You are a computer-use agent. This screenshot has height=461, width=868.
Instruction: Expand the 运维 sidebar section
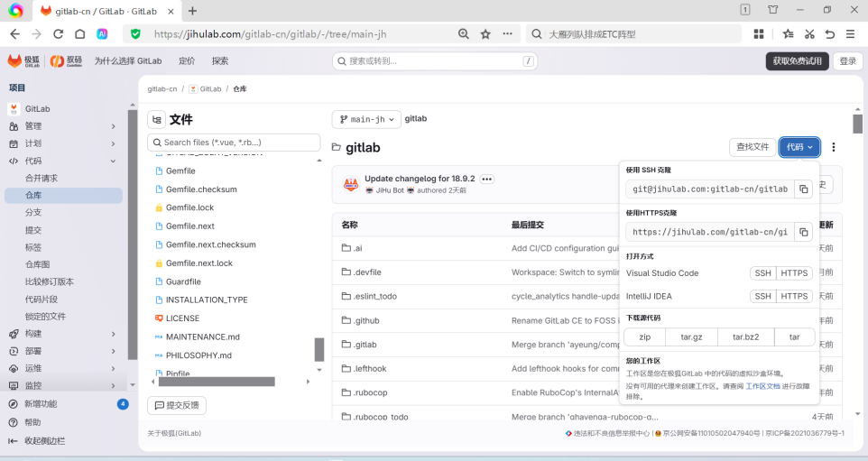pos(62,368)
